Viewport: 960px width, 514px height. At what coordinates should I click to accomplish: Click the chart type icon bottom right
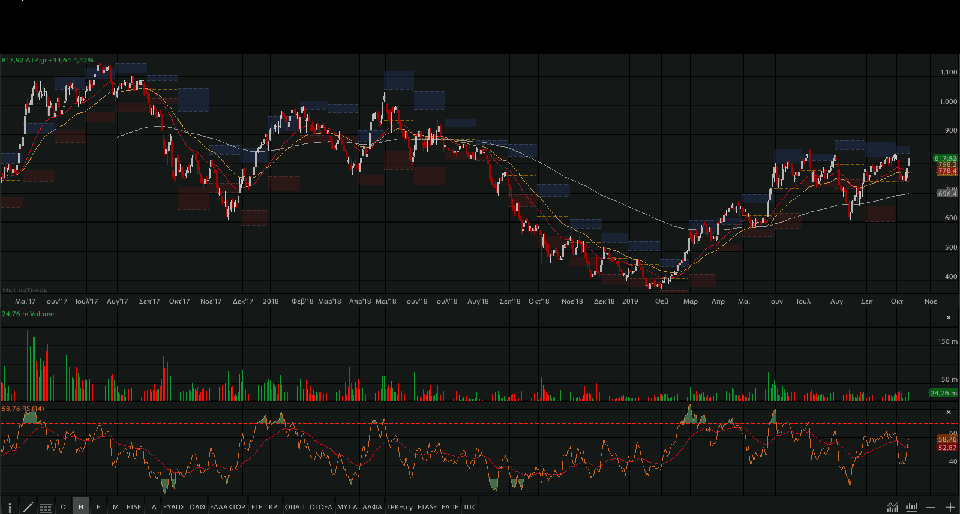click(890, 507)
